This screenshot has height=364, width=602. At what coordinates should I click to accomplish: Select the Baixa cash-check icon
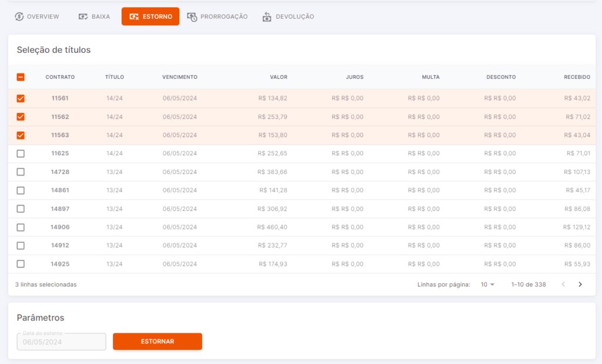coord(83,16)
